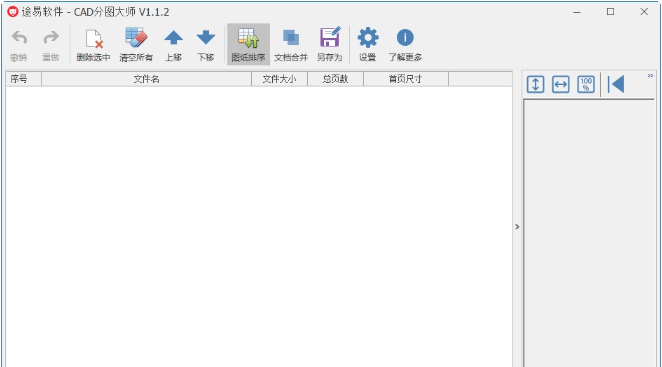Fit the preview to height

(x=535, y=84)
